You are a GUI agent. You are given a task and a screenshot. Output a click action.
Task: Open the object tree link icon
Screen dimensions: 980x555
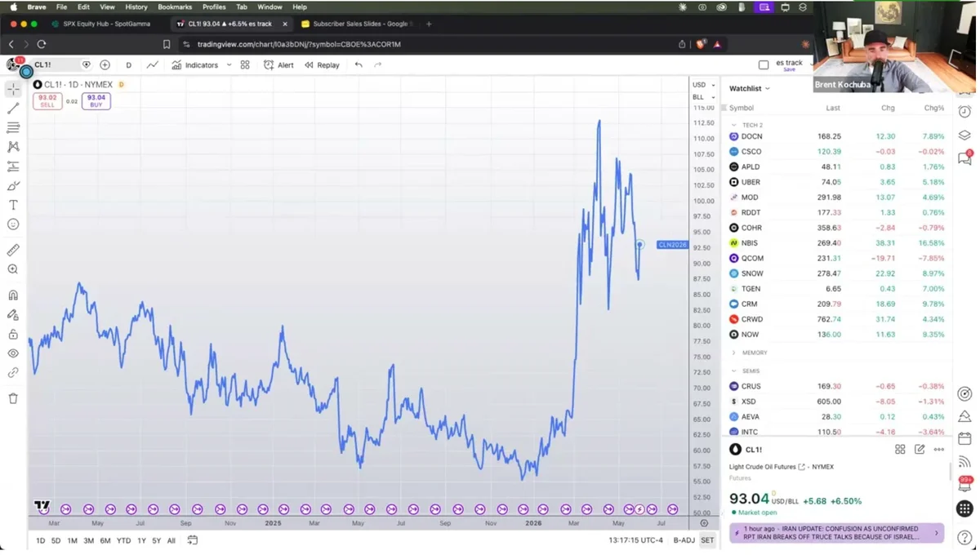pos(13,373)
